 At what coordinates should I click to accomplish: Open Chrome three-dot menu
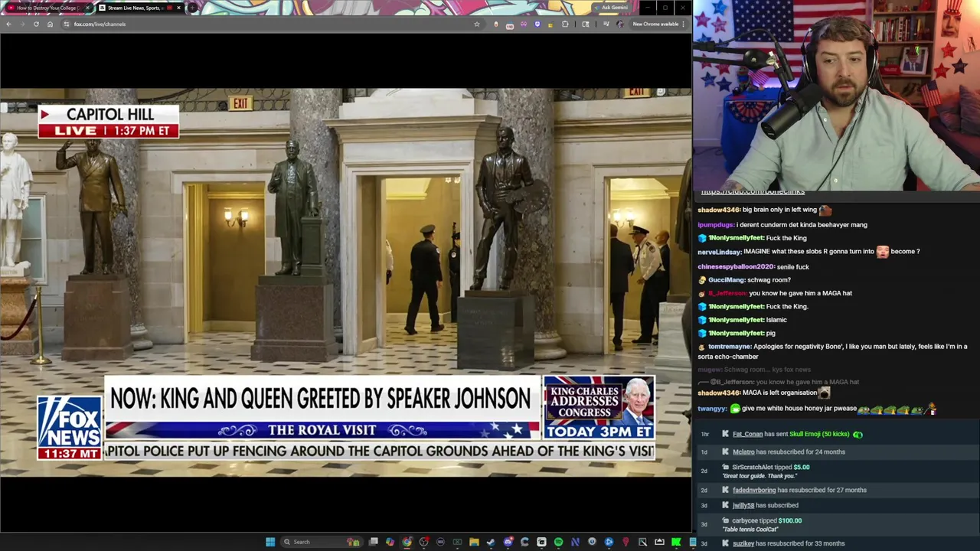[683, 24]
